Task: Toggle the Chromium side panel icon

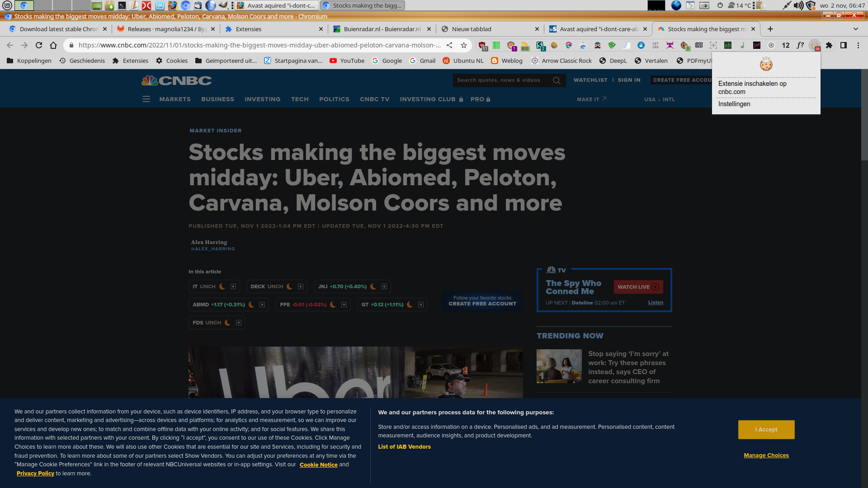Action: tap(844, 45)
